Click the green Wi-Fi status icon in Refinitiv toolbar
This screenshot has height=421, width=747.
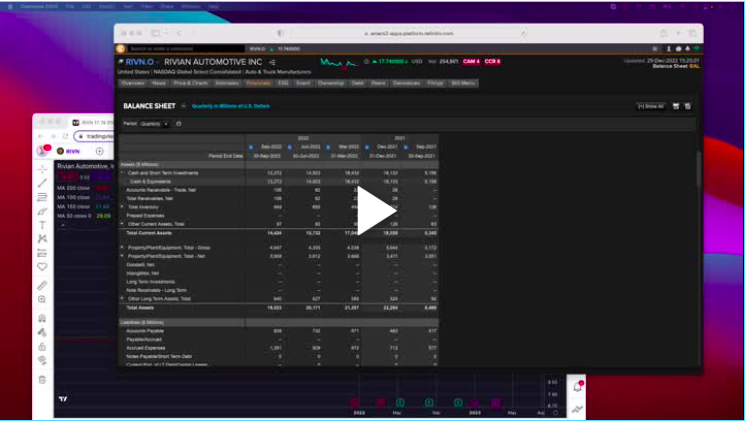pyautogui.click(x=696, y=49)
